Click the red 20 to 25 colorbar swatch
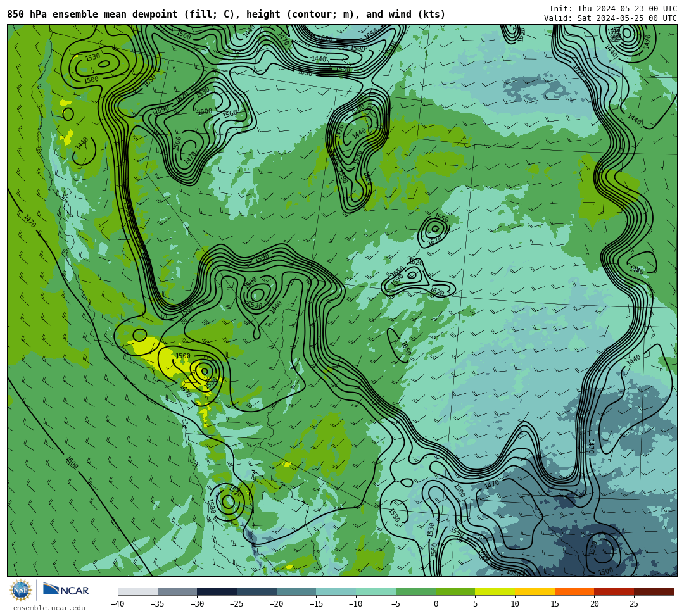The image size is (684, 616). coord(614,591)
